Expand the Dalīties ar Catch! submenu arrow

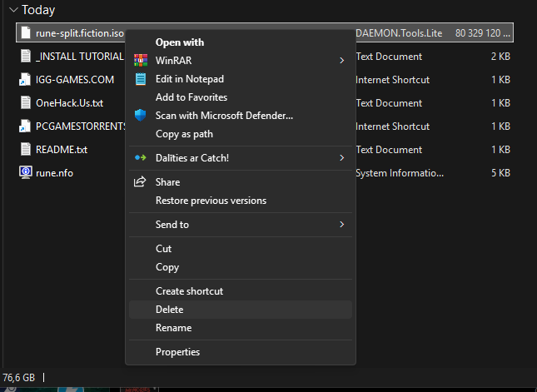[x=341, y=158]
